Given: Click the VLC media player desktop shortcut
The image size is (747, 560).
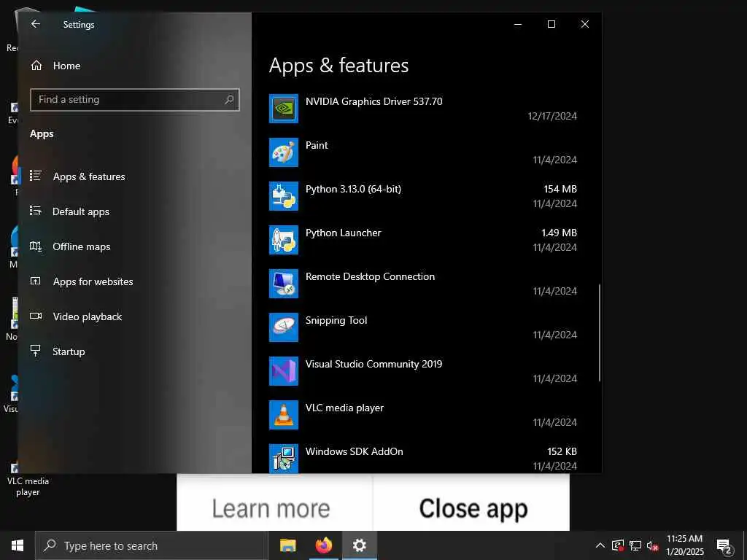Looking at the screenshot, I should coord(27,478).
